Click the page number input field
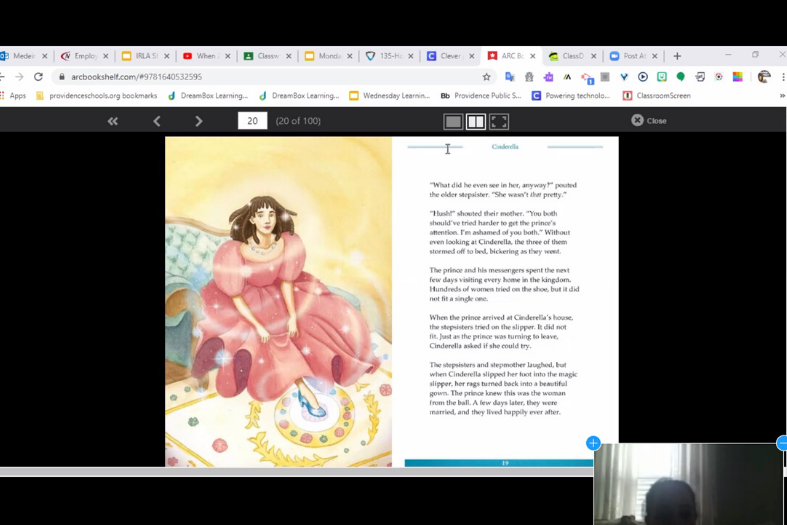Screen dimensions: 787x525 [252, 121]
